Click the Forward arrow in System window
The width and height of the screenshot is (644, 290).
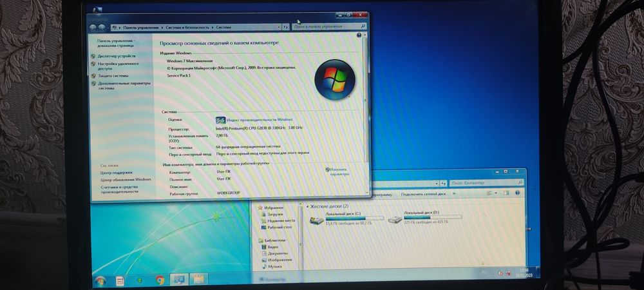point(101,28)
